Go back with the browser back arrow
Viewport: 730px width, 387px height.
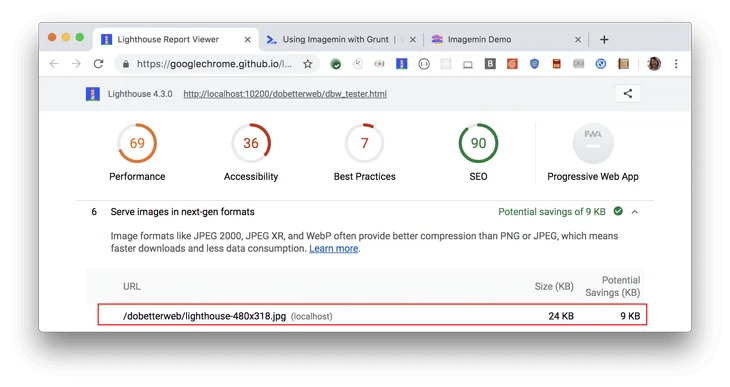(x=54, y=64)
